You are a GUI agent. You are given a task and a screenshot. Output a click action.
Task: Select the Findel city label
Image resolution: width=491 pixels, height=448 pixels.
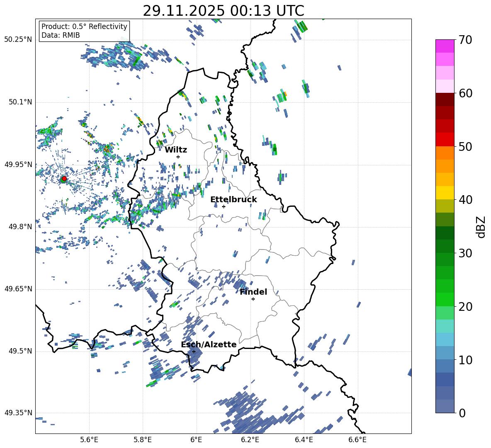click(x=253, y=292)
